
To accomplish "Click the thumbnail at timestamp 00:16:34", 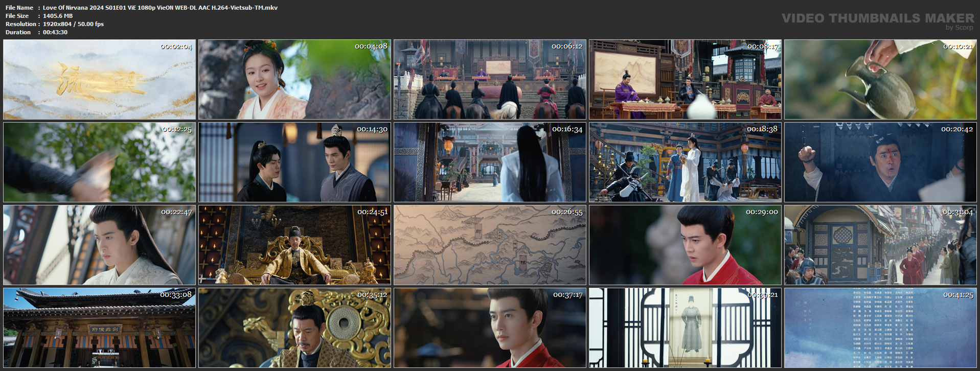I will [490, 163].
